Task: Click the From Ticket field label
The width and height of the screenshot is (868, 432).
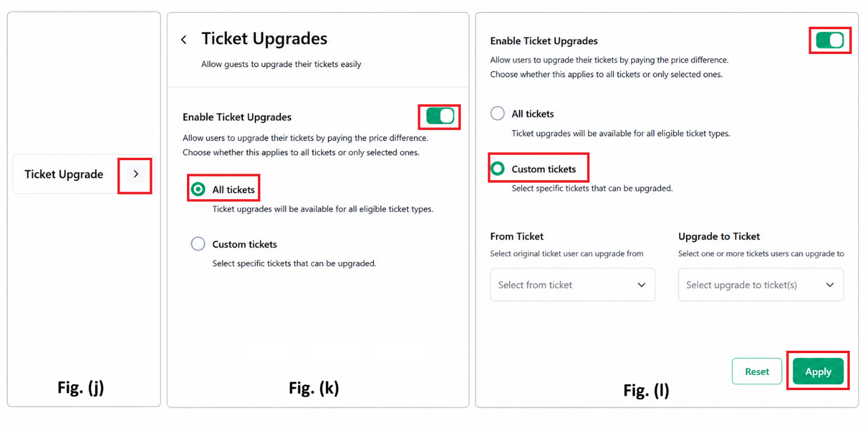Action: 517,237
